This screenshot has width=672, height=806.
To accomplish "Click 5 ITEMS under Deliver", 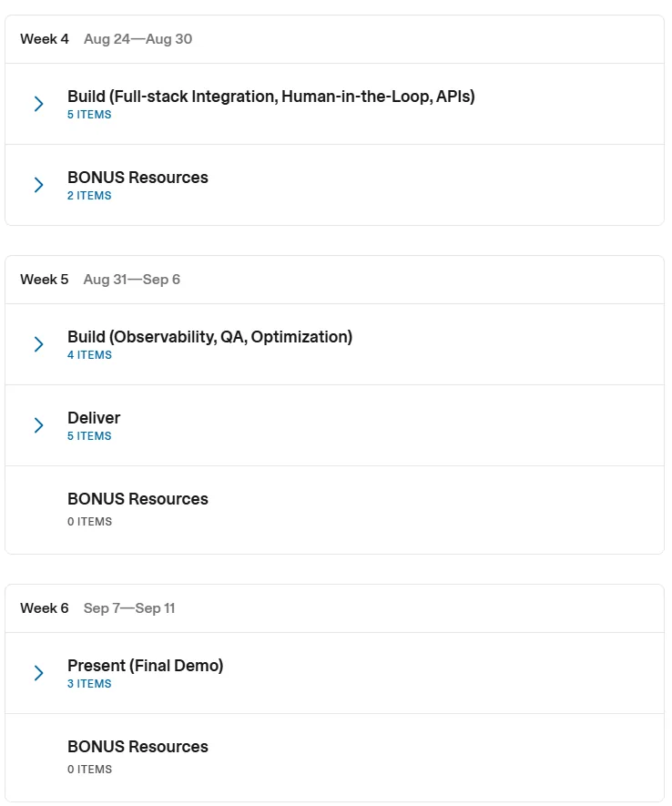I will pyautogui.click(x=89, y=436).
